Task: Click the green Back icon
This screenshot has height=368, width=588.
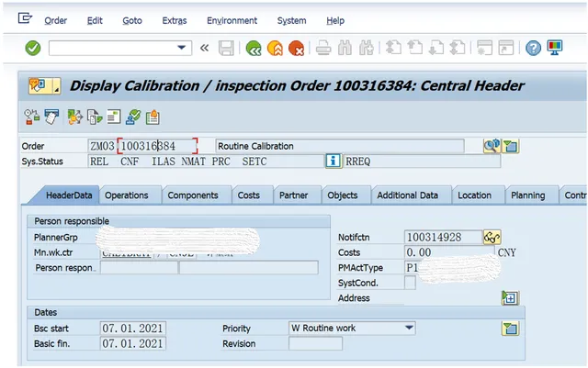Action: point(254,49)
